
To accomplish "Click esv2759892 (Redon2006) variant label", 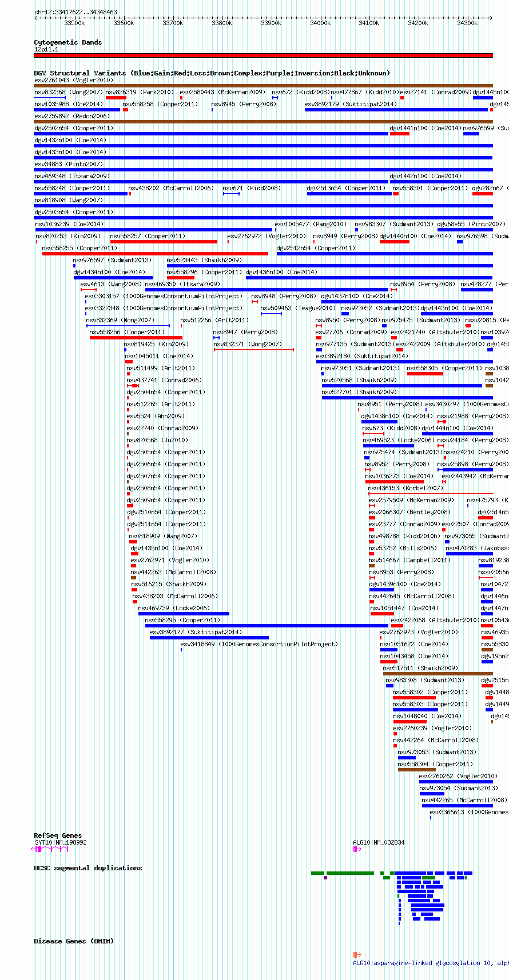I will tap(72, 116).
